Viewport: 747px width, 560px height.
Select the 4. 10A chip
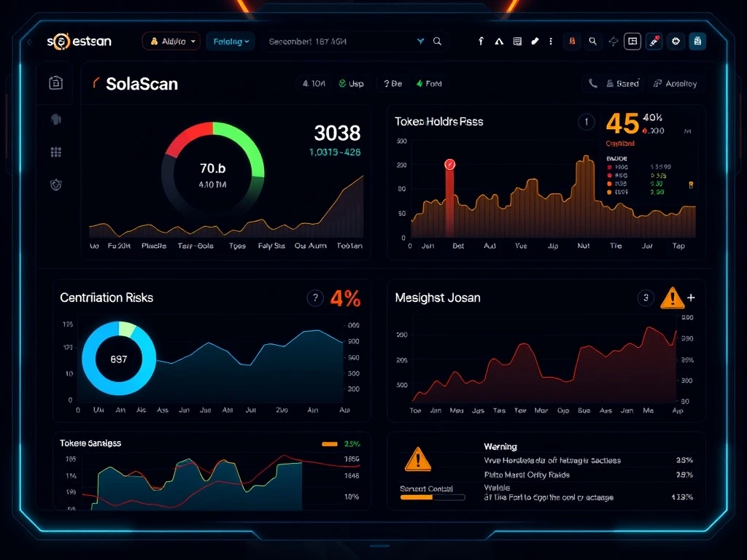point(314,83)
